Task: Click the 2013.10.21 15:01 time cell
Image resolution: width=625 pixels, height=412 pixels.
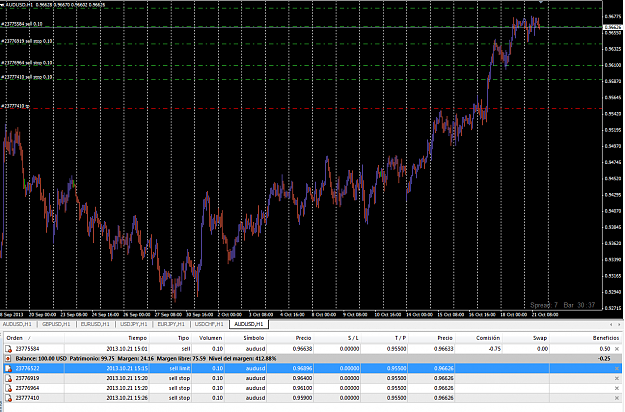Action: tap(127, 349)
